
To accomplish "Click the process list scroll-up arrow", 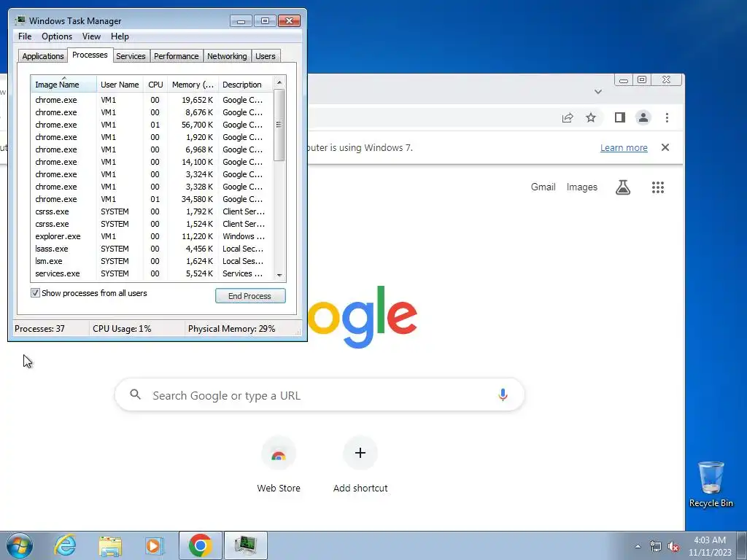I will (279, 82).
